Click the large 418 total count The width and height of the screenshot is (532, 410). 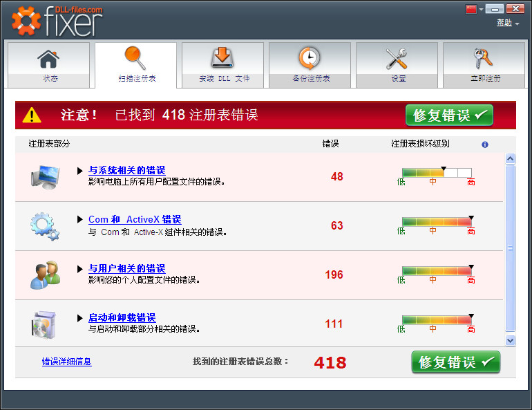coord(330,362)
